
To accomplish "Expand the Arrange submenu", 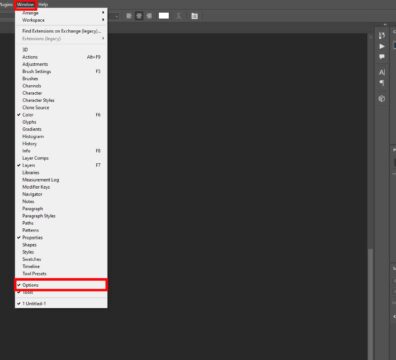I will 61,13.
